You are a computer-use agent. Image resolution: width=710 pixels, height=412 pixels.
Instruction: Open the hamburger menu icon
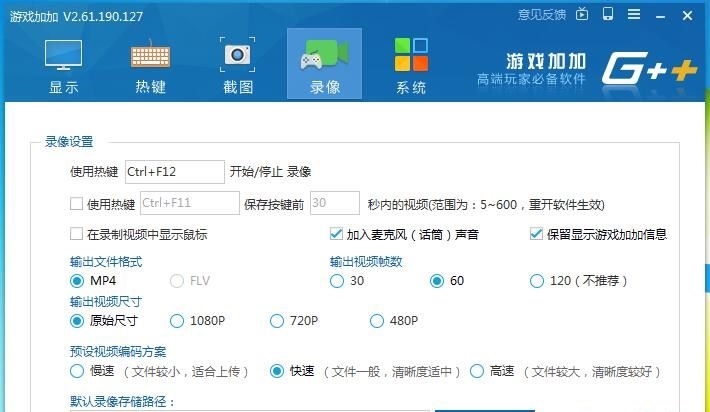point(634,14)
